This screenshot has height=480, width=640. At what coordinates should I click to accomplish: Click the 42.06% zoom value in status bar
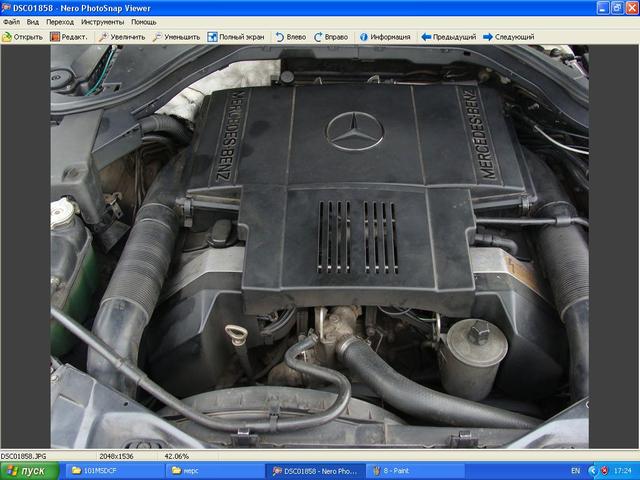(x=176, y=456)
